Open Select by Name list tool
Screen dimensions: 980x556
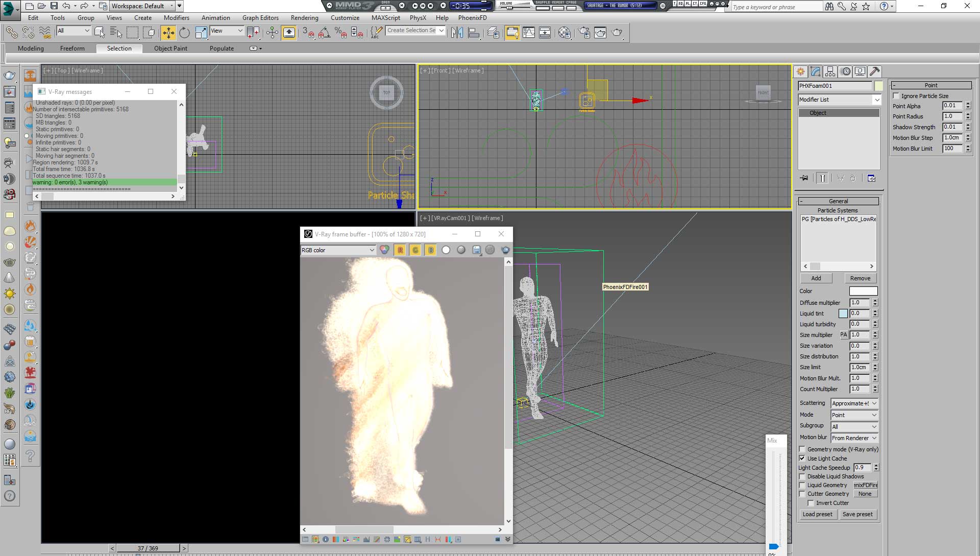[116, 33]
